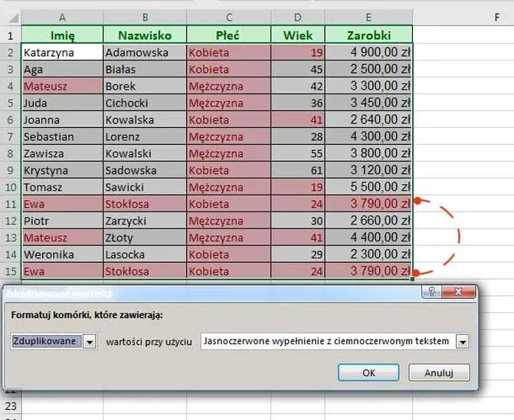Select the salary cell 4 400,00 zł
This screenshot has height=420, width=514.
(x=368, y=238)
